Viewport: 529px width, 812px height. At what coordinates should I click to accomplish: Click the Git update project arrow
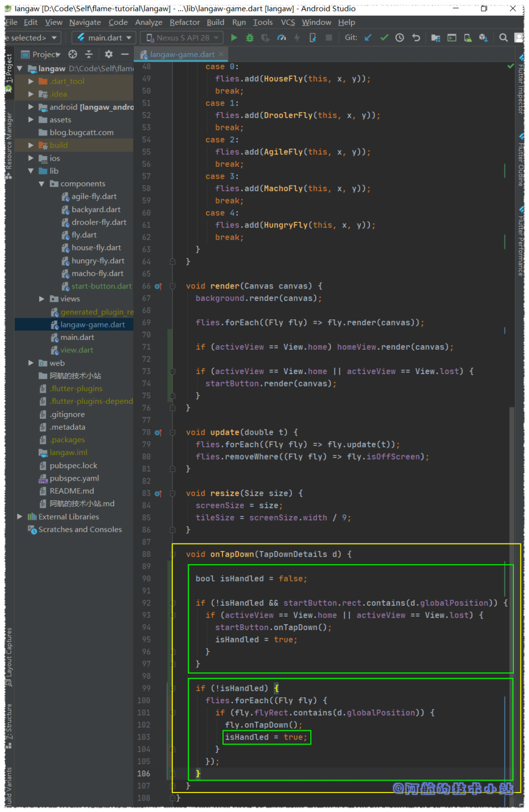coord(368,38)
